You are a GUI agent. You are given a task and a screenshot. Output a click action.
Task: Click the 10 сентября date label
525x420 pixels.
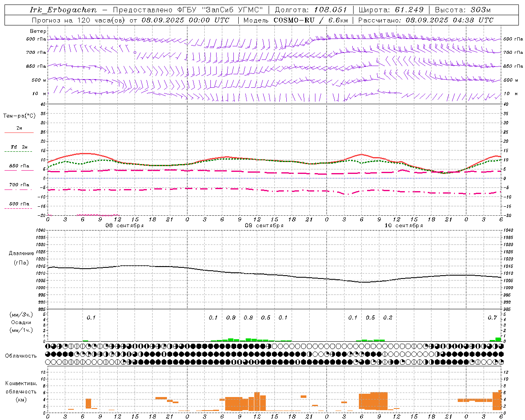[404, 226]
